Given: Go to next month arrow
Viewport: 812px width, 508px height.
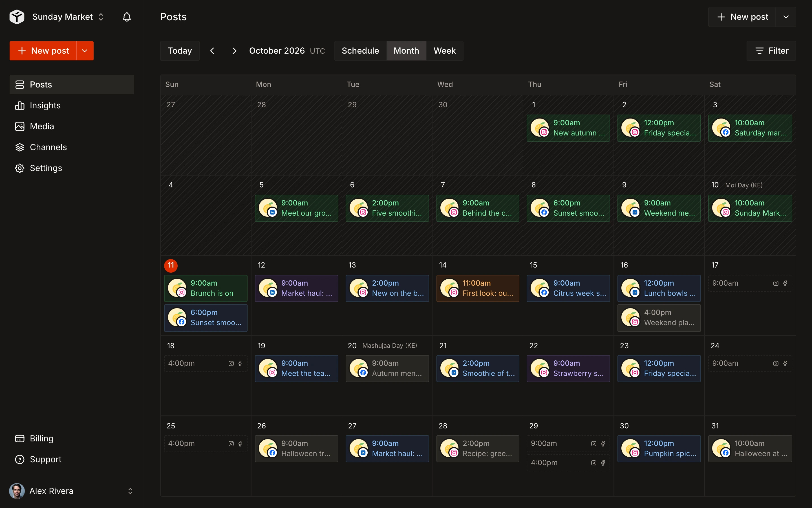Looking at the screenshot, I should click(234, 51).
